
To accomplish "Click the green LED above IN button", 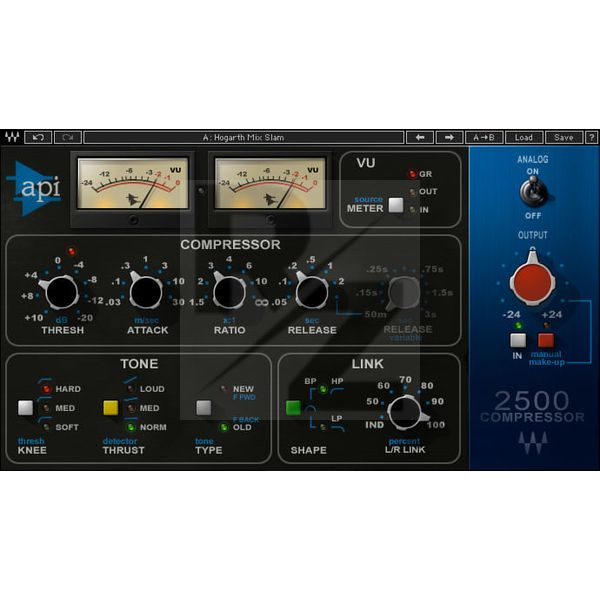I will tap(518, 326).
